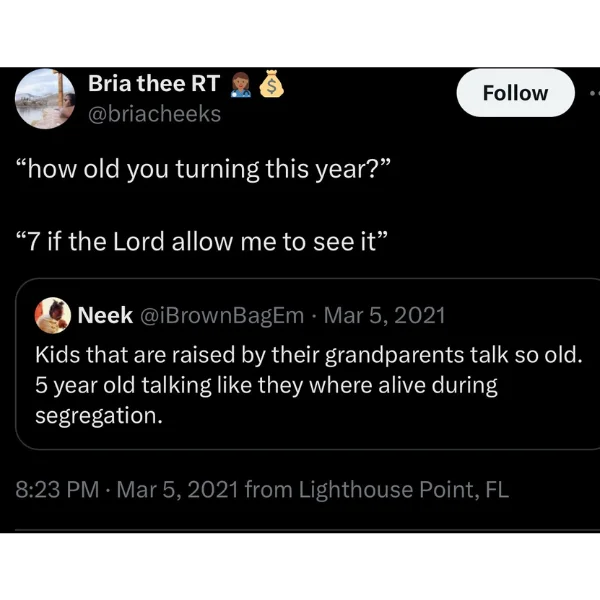
Task: Click the "7 if the Lord allow" line
Action: pyautogui.click(x=202, y=242)
